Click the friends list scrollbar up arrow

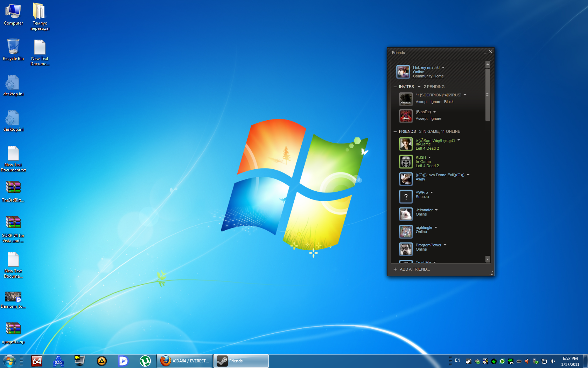click(x=488, y=64)
